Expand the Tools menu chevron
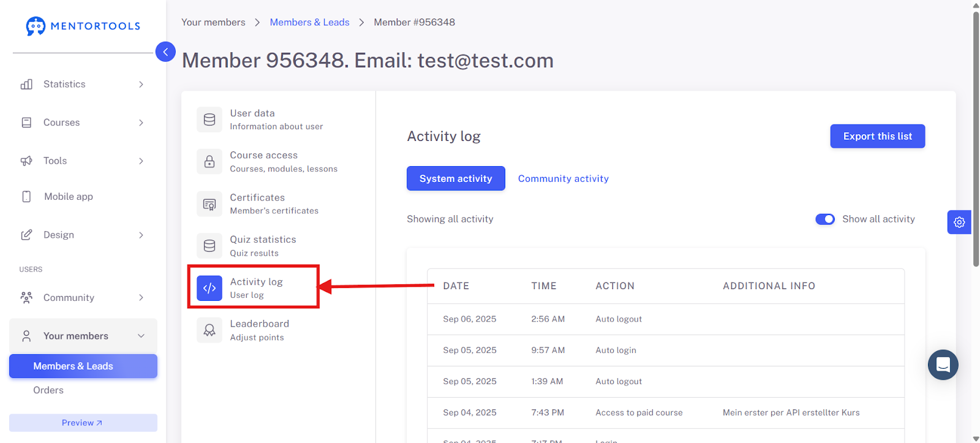Image resolution: width=980 pixels, height=443 pixels. [141, 161]
